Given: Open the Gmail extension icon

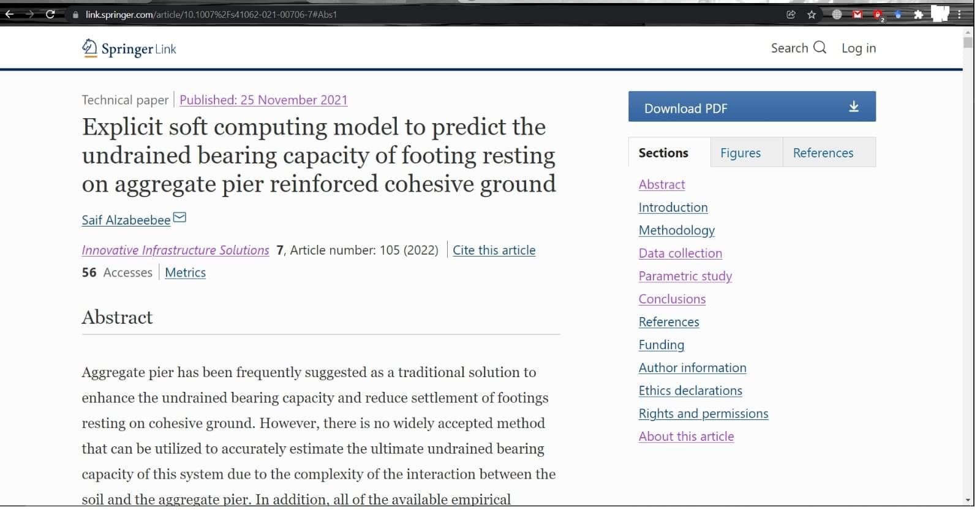Looking at the screenshot, I should [858, 15].
